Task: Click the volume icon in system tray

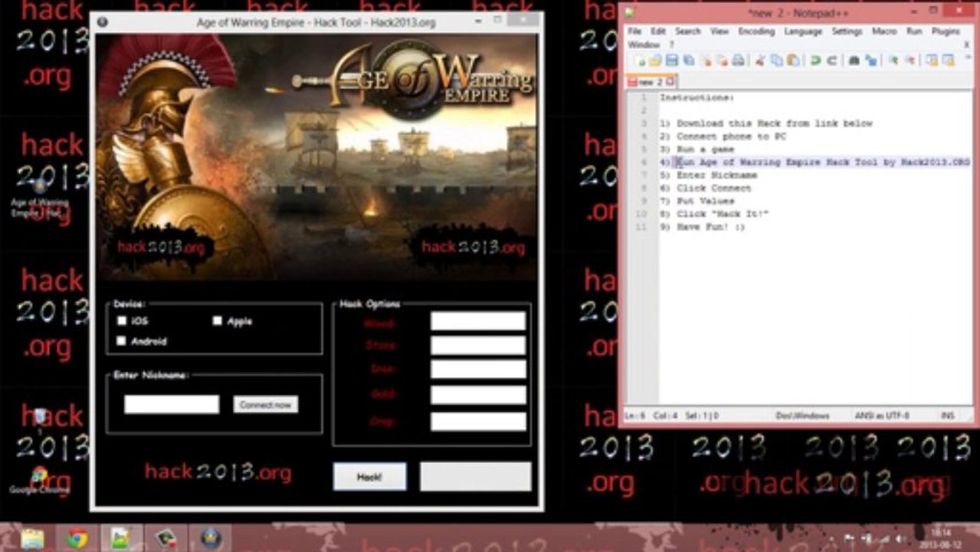Action: [x=901, y=539]
